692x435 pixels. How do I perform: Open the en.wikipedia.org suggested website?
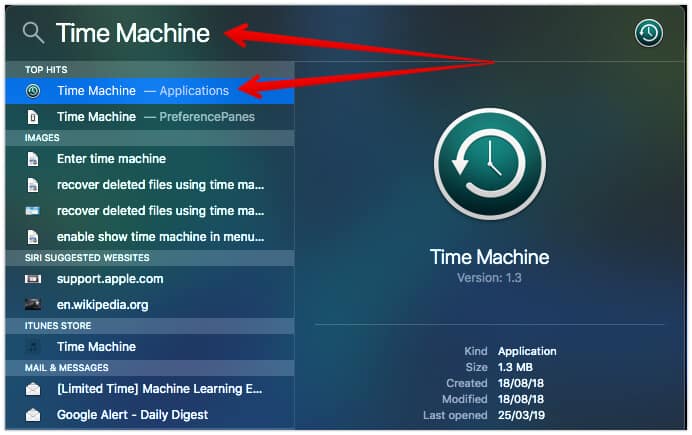coord(104,305)
